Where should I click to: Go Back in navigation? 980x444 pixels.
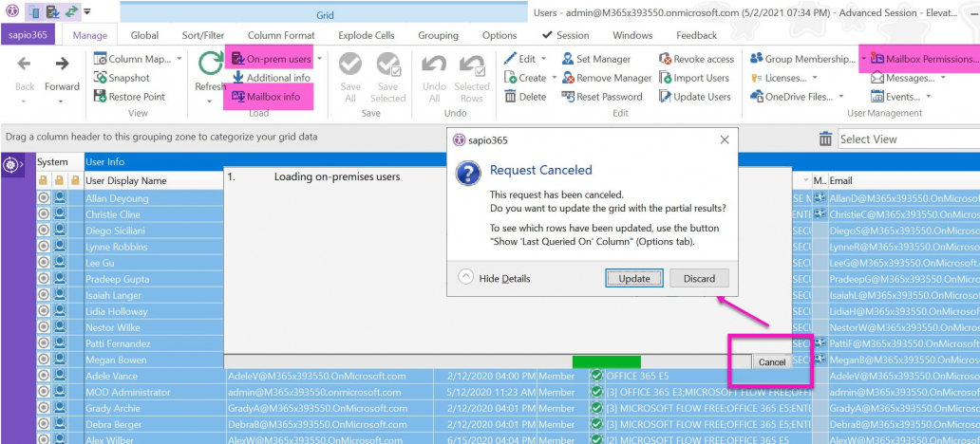click(24, 63)
